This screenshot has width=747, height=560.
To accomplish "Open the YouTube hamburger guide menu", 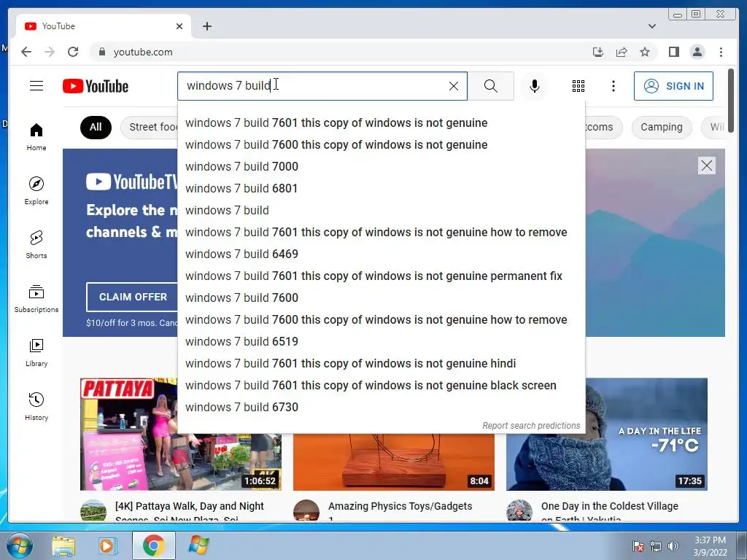I will 36,86.
